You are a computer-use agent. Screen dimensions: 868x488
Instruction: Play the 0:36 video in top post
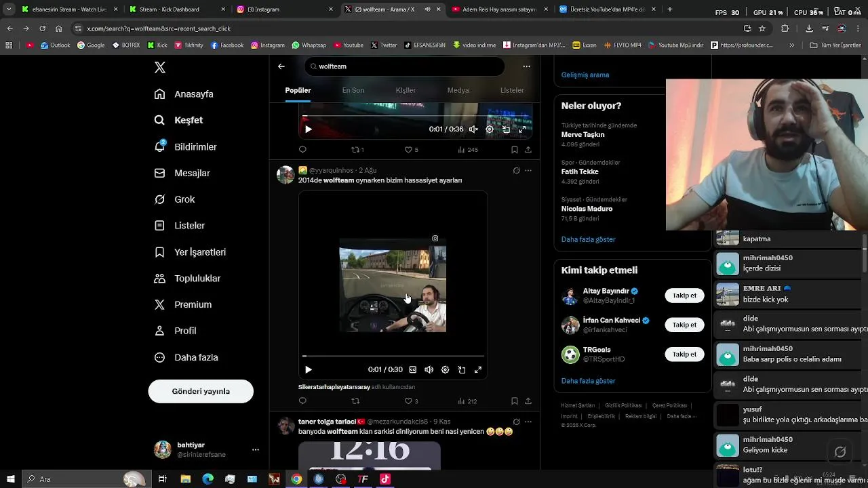pos(308,129)
